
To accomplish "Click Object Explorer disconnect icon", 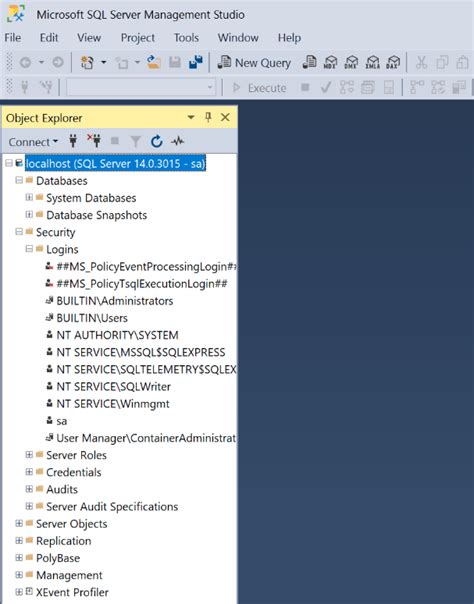I will (94, 141).
